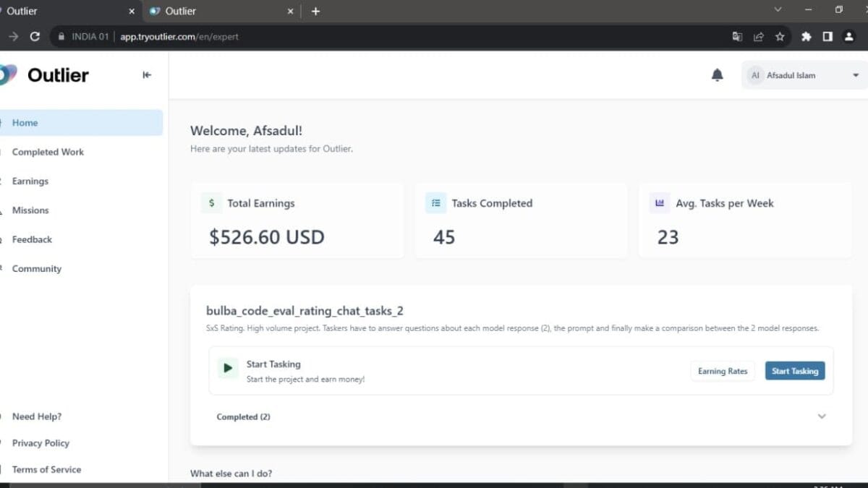Open notifications bell
The width and height of the screenshot is (868, 488).
coord(717,74)
